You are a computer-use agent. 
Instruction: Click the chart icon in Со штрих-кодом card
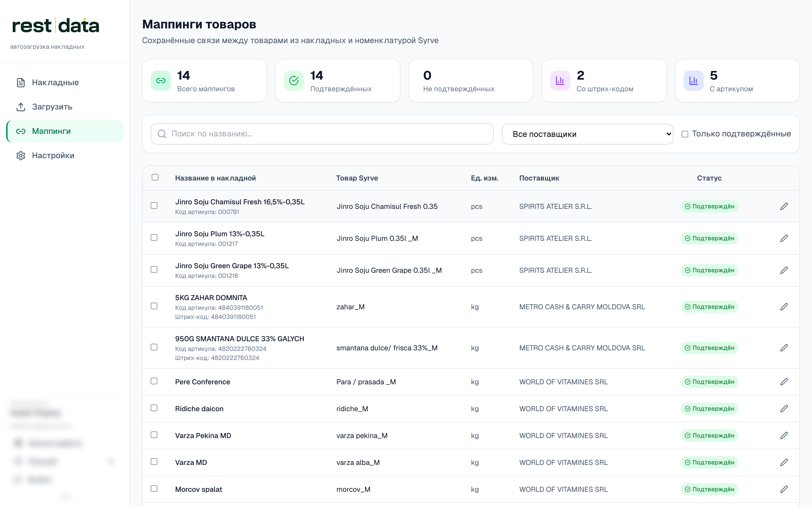click(560, 80)
